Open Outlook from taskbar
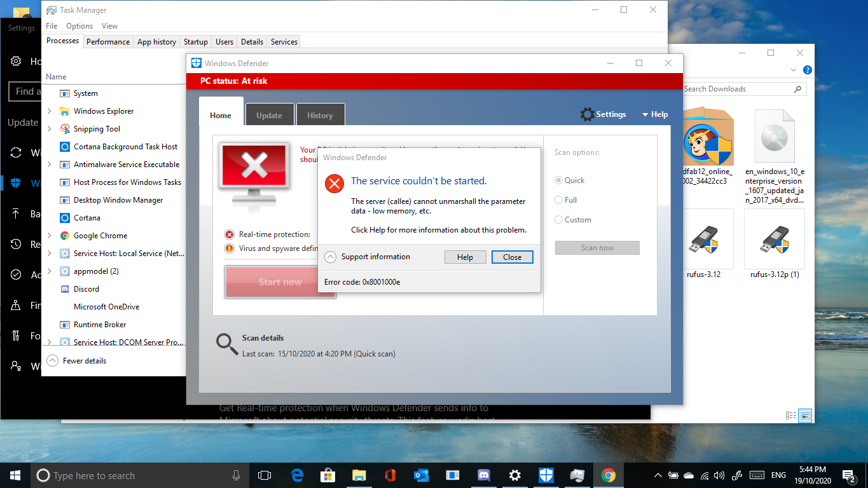The width and height of the screenshot is (868, 488). [422, 475]
